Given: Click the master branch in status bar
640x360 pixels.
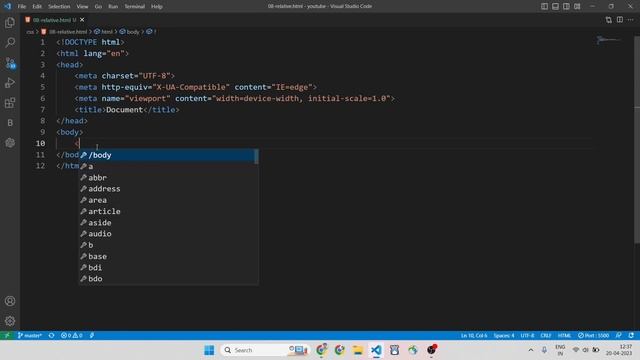Looking at the screenshot, I should (30, 336).
